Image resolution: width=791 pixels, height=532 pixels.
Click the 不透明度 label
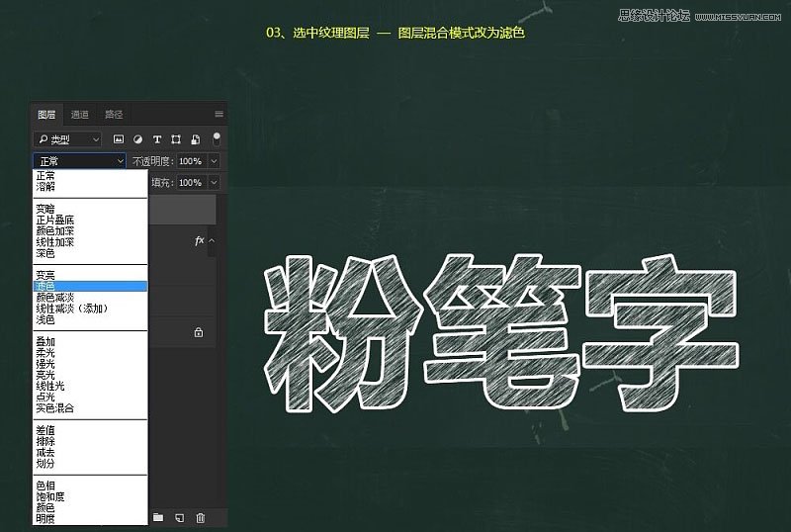coord(153,161)
